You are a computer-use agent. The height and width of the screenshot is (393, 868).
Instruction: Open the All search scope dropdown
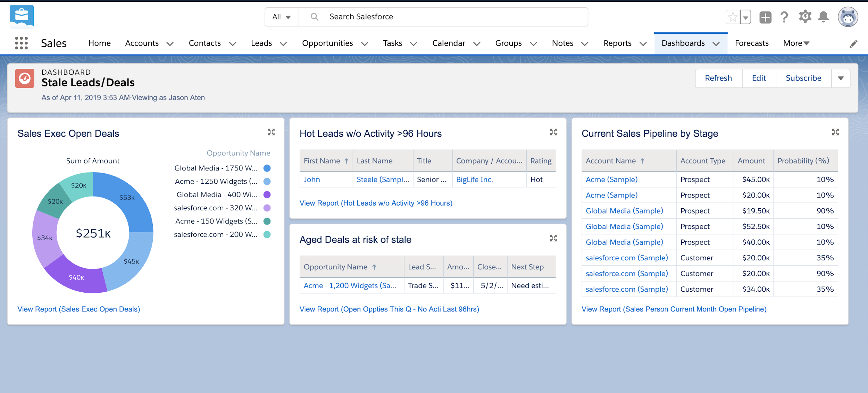coord(282,17)
